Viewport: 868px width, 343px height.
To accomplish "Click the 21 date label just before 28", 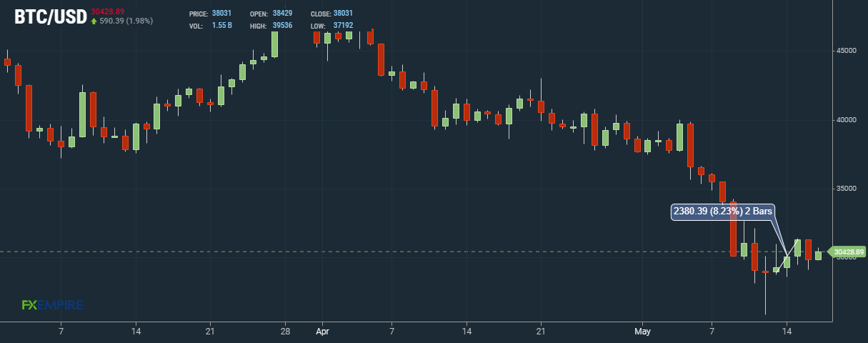I will pyautogui.click(x=210, y=332).
